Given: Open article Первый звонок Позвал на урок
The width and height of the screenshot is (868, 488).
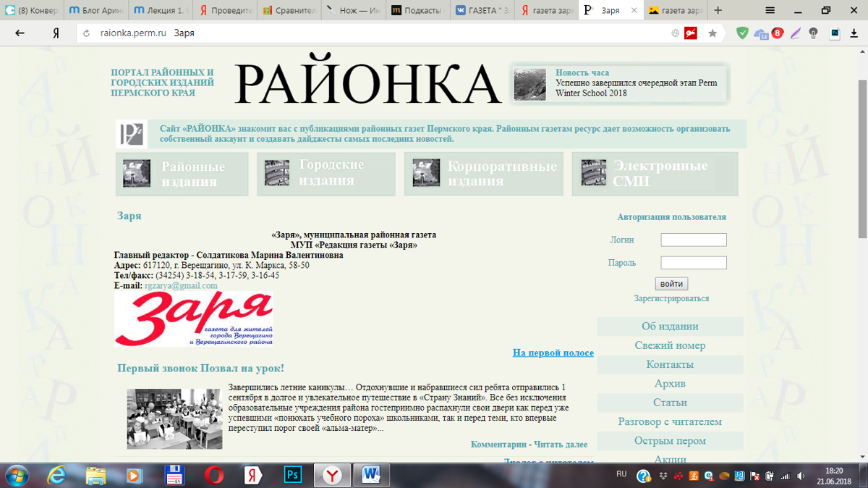Looking at the screenshot, I should (x=200, y=369).
